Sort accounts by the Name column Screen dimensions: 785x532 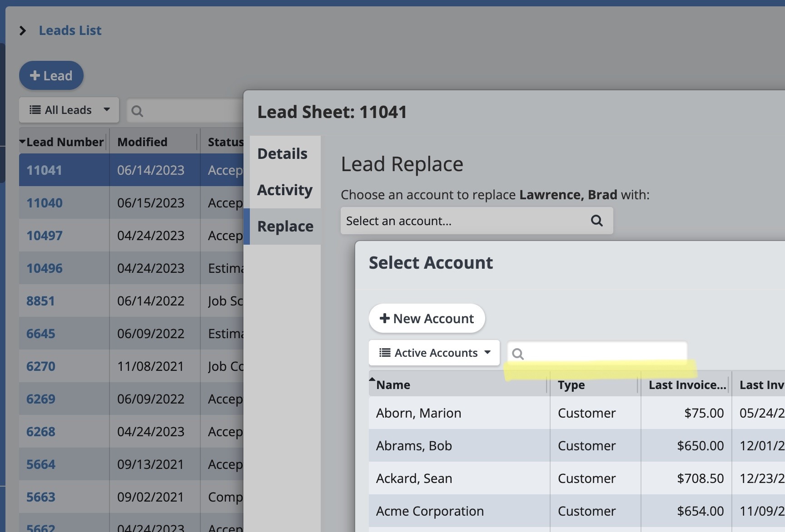click(x=393, y=385)
